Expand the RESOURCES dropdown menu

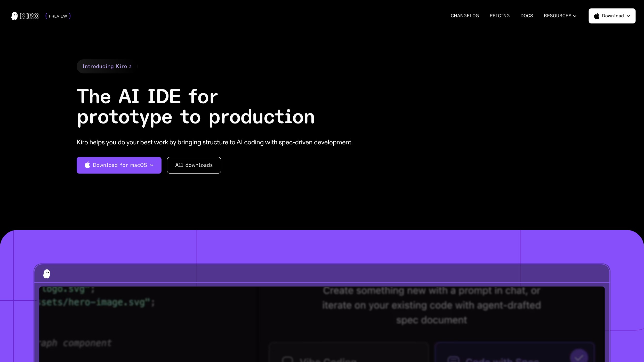point(558,16)
